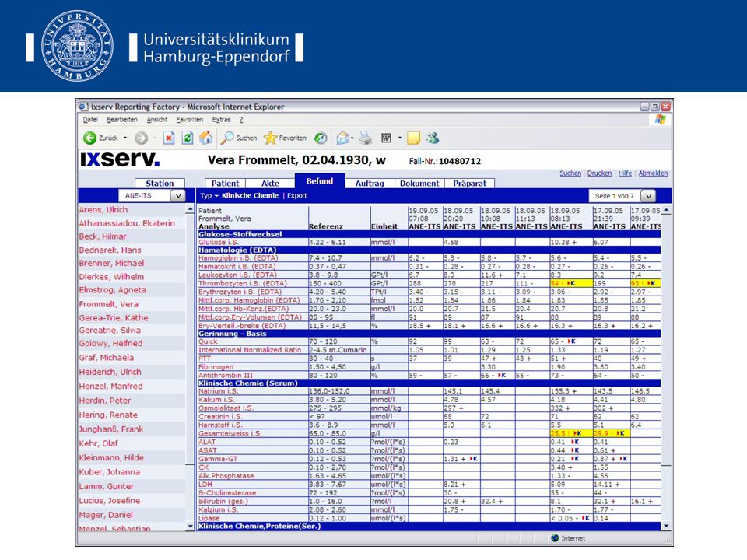
Task: Click the Internet Explorer title bar icon
Action: click(84, 107)
